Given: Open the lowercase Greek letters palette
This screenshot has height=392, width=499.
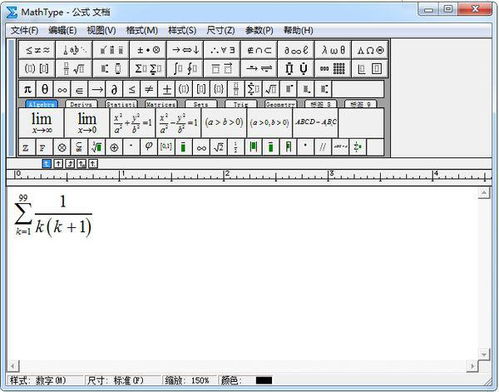Looking at the screenshot, I should [x=333, y=50].
